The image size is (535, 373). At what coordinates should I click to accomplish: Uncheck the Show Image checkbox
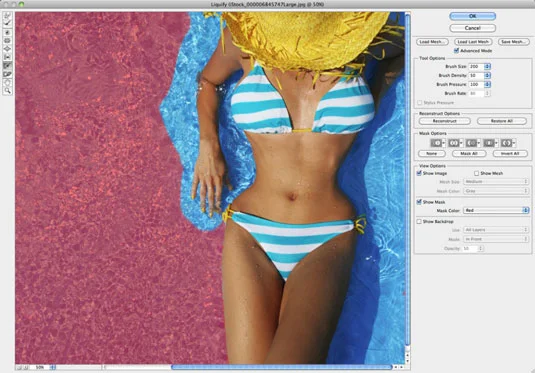419,173
